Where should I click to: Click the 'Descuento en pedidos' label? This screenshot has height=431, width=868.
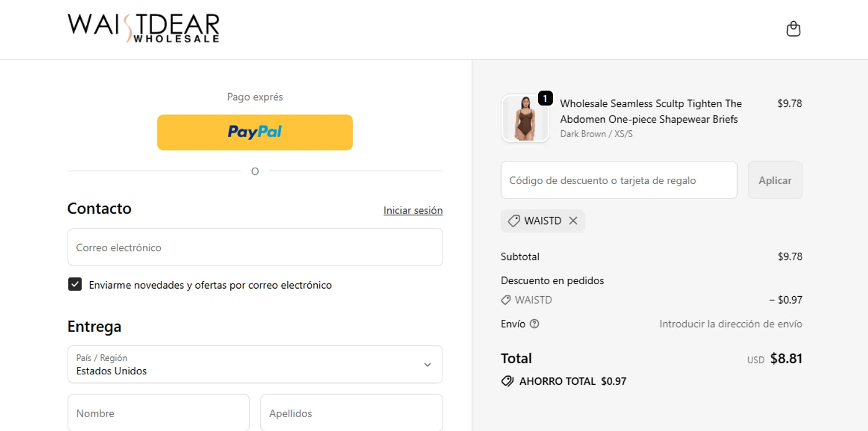click(553, 281)
